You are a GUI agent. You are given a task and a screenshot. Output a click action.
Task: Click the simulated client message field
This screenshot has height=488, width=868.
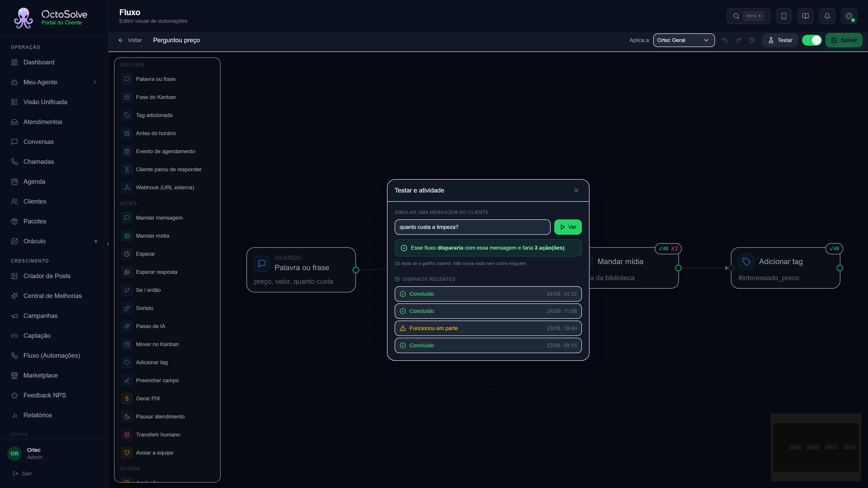click(472, 227)
